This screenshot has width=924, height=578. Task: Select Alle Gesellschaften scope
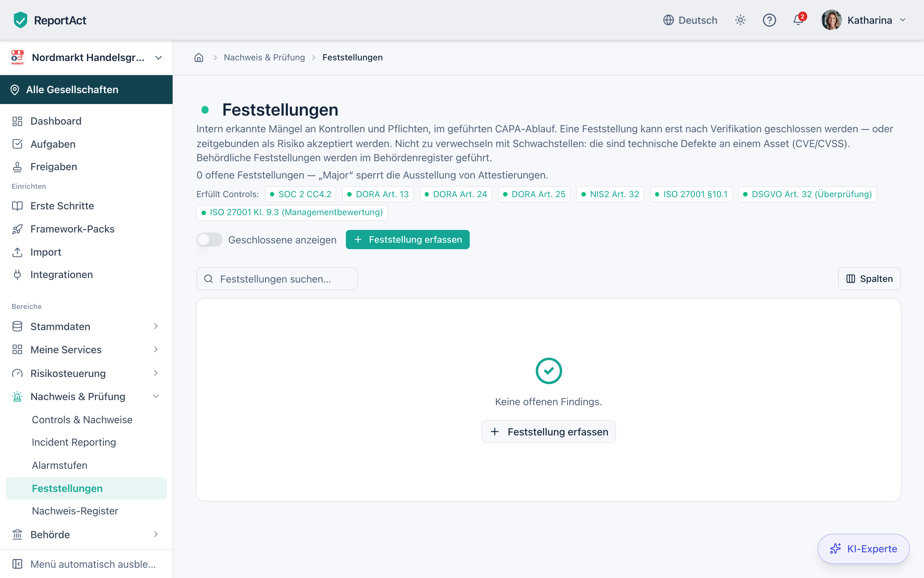[x=86, y=90]
